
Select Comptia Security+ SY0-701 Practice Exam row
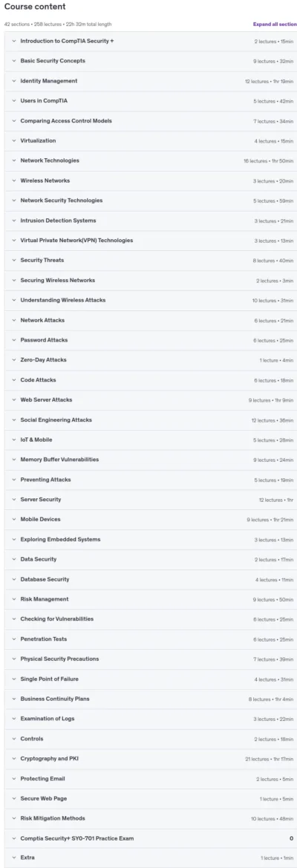pyautogui.click(x=151, y=838)
